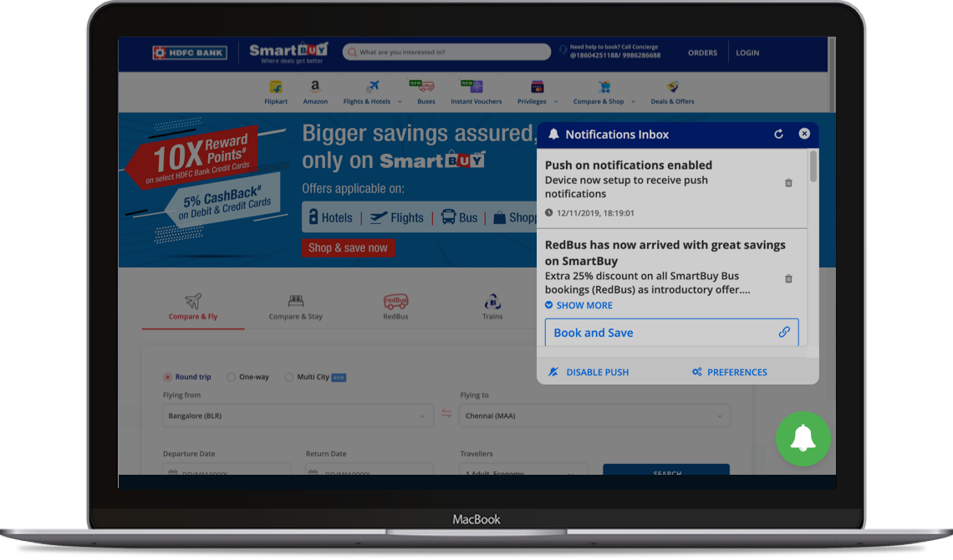The width and height of the screenshot is (953, 560).
Task: Click the 10X Reward Points banner badge
Action: (192, 157)
